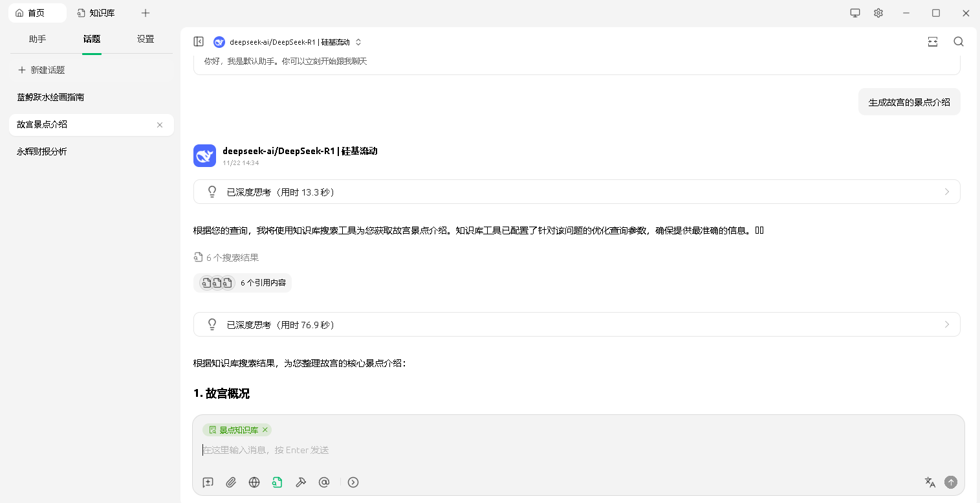This screenshot has width=980, height=503.
Task: Open the 首页 home tab
Action: point(37,13)
